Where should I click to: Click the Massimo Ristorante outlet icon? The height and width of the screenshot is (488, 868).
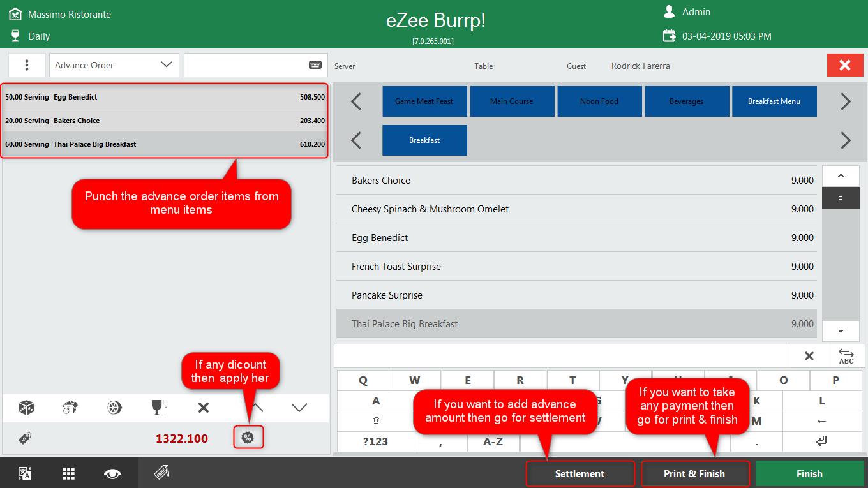[15, 13]
